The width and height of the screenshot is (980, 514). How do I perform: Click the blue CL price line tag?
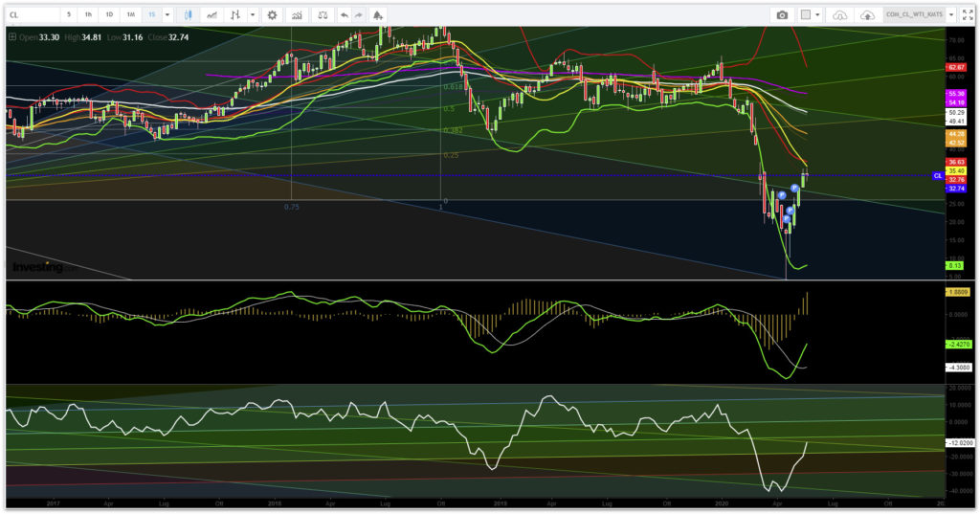pos(938,176)
